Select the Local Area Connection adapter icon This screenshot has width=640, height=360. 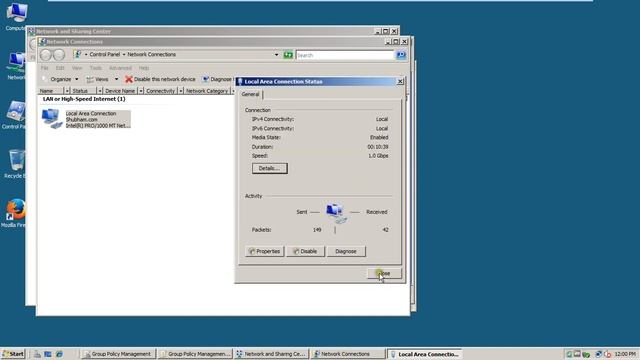52,119
